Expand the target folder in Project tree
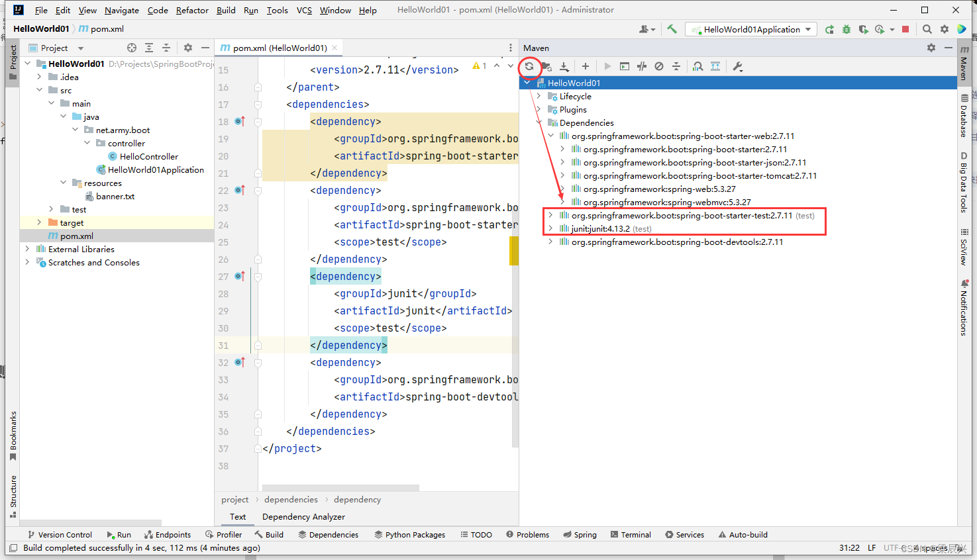Viewport: 977px width, 560px height. point(39,222)
